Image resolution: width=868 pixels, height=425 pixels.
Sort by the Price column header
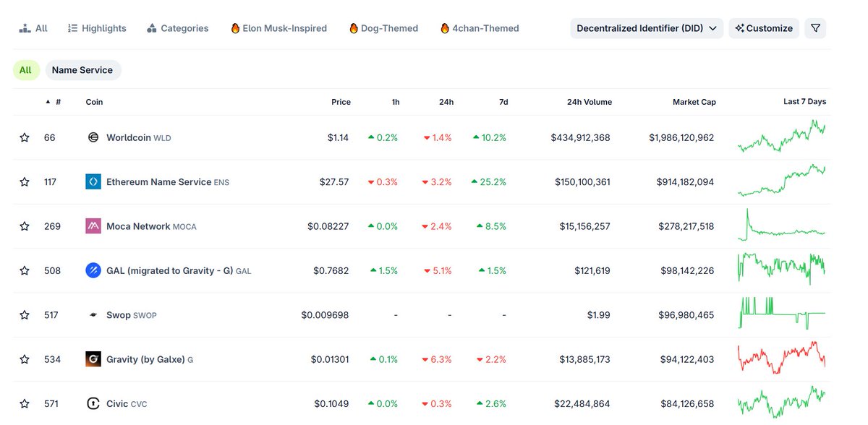coord(341,102)
